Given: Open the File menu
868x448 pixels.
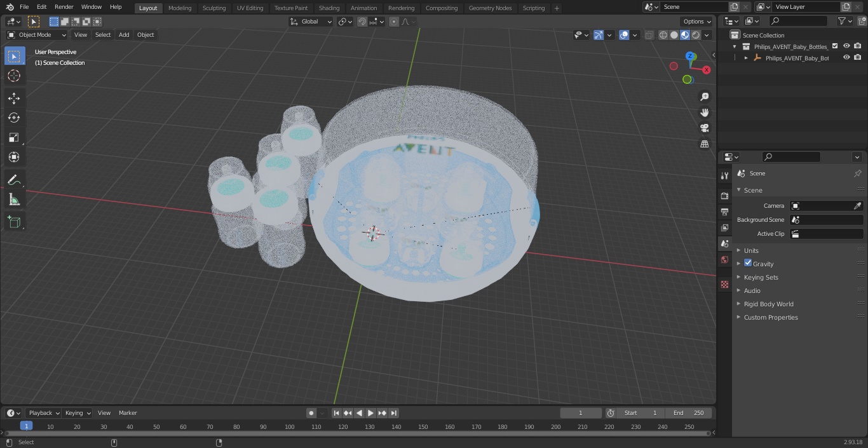Looking at the screenshot, I should tap(24, 7).
